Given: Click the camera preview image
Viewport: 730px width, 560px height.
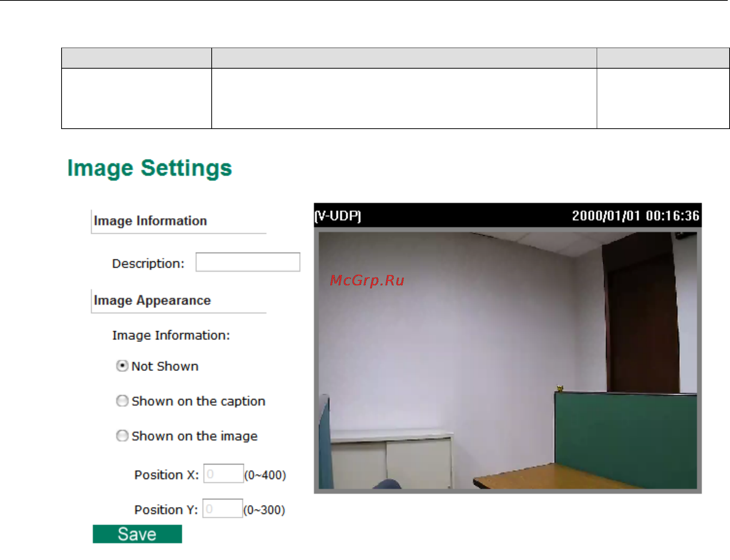Looking at the screenshot, I should click(508, 360).
